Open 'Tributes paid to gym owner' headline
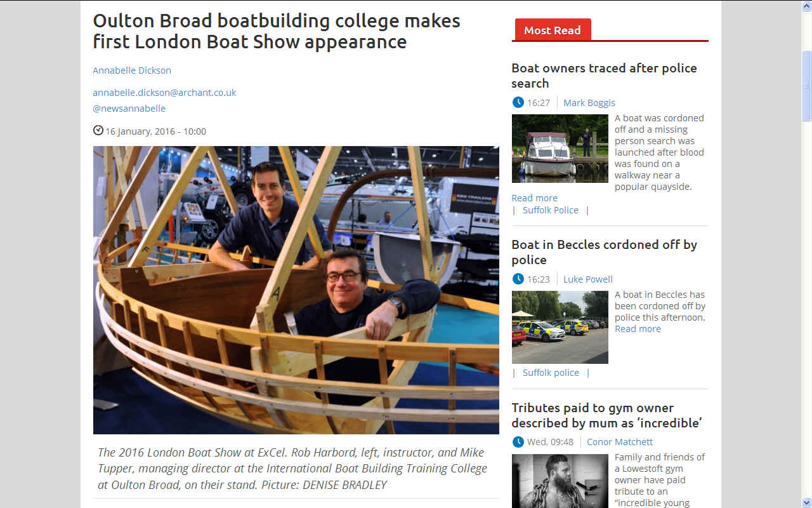The height and width of the screenshot is (508, 812). 606,415
